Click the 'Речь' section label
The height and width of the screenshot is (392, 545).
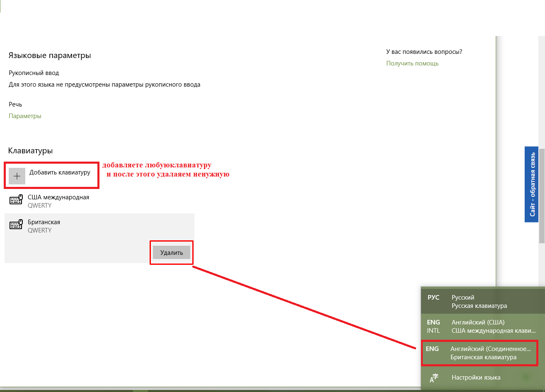(x=15, y=104)
